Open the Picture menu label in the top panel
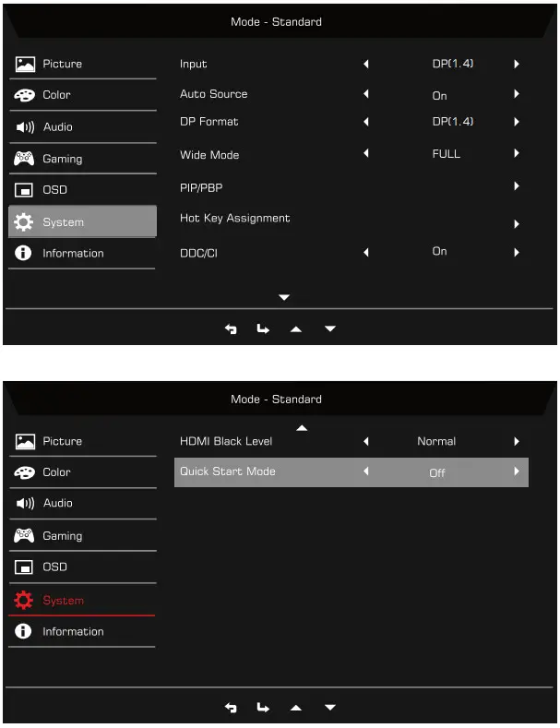Image resolution: width=560 pixels, height=728 pixels. (x=62, y=64)
